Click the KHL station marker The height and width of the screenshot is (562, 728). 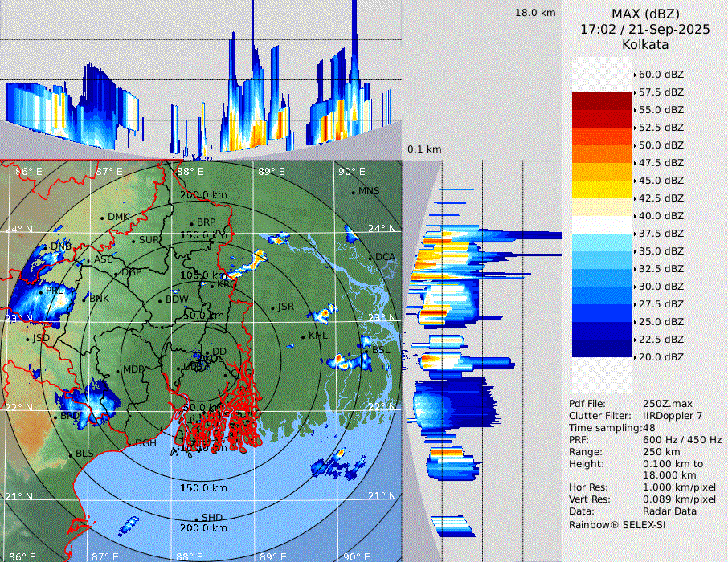pos(304,336)
